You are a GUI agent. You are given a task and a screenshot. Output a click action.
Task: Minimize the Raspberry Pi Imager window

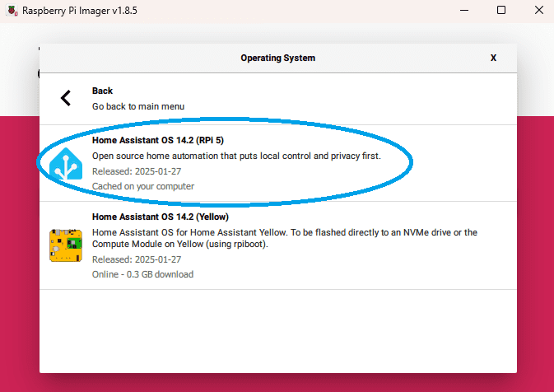pyautogui.click(x=464, y=10)
